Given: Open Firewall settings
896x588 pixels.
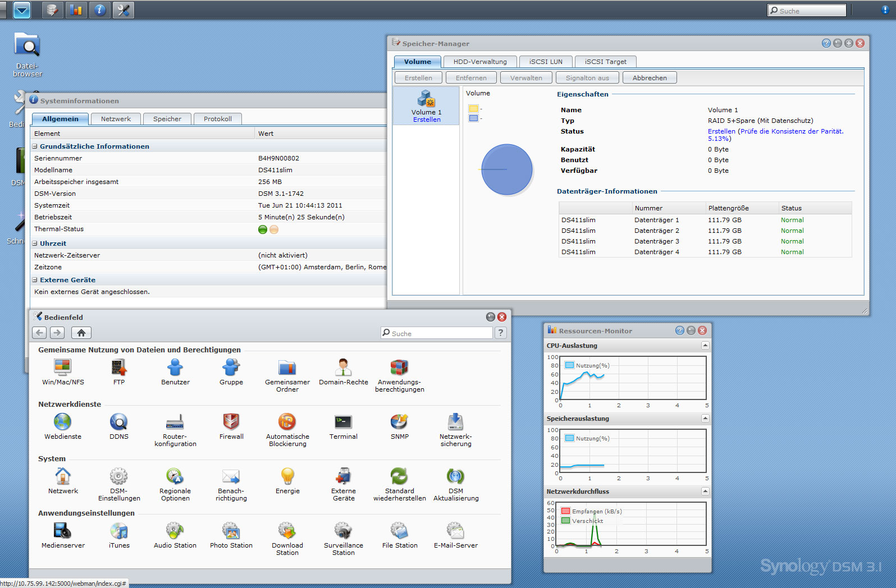Looking at the screenshot, I should coord(231,426).
